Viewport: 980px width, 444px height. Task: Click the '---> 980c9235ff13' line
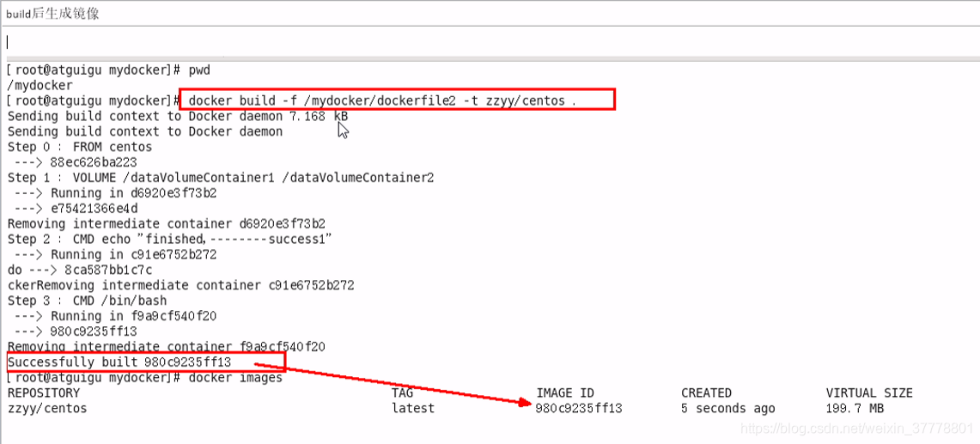coord(76,331)
